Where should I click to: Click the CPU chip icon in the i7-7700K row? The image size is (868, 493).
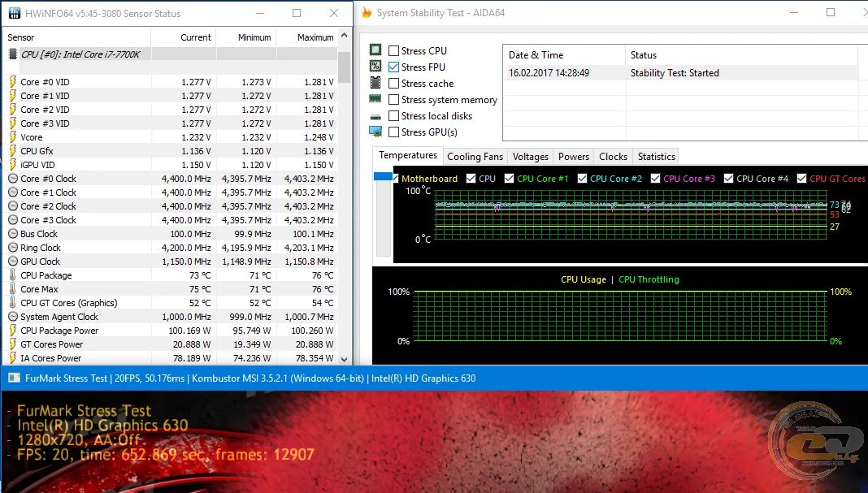point(13,54)
